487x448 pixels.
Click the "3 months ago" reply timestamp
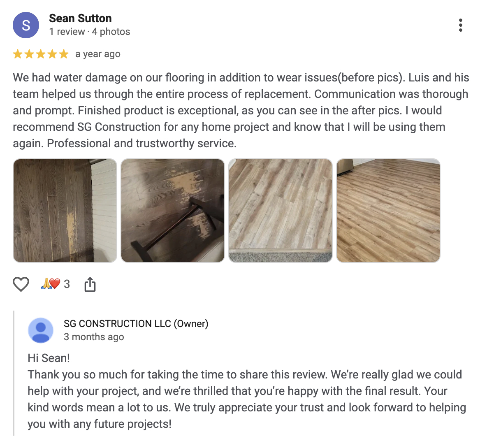tap(94, 337)
